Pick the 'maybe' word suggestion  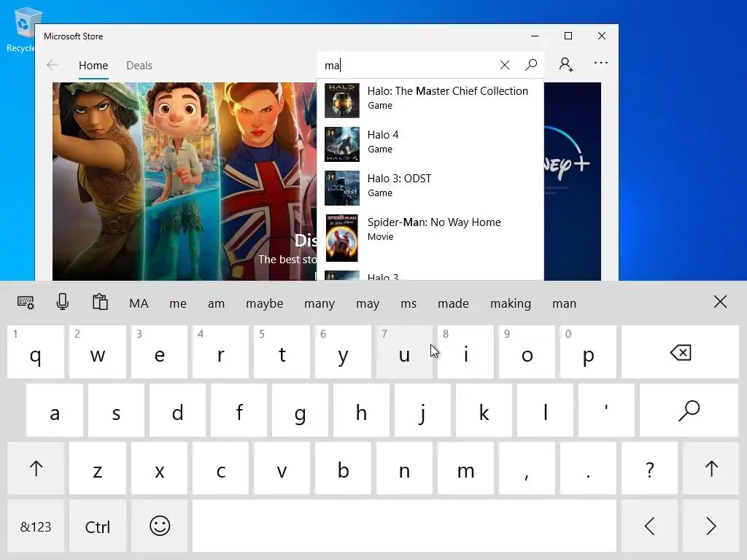[x=264, y=304]
